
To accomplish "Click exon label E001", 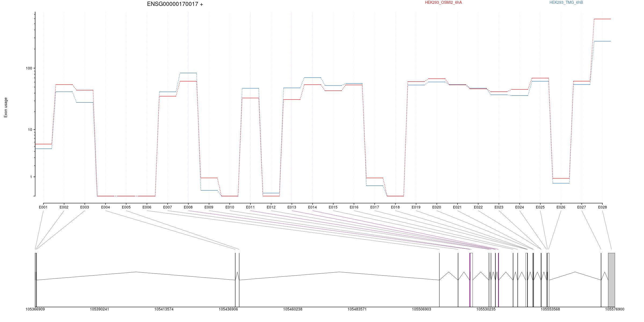I will tap(43, 207).
